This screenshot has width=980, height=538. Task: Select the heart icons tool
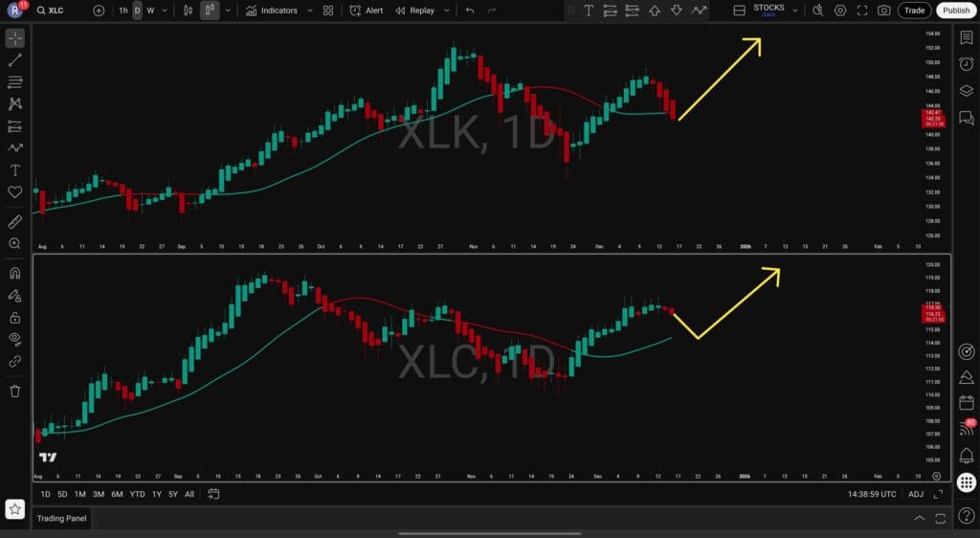pos(15,191)
